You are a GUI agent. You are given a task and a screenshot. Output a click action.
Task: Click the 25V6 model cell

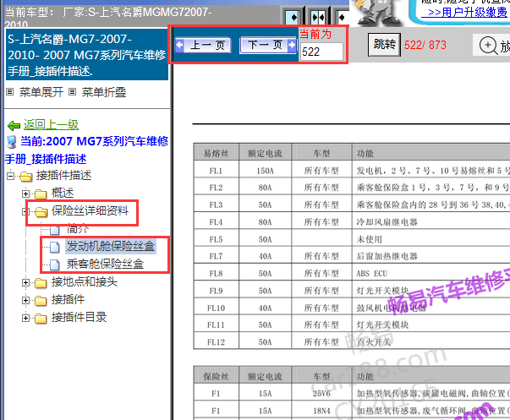321,394
